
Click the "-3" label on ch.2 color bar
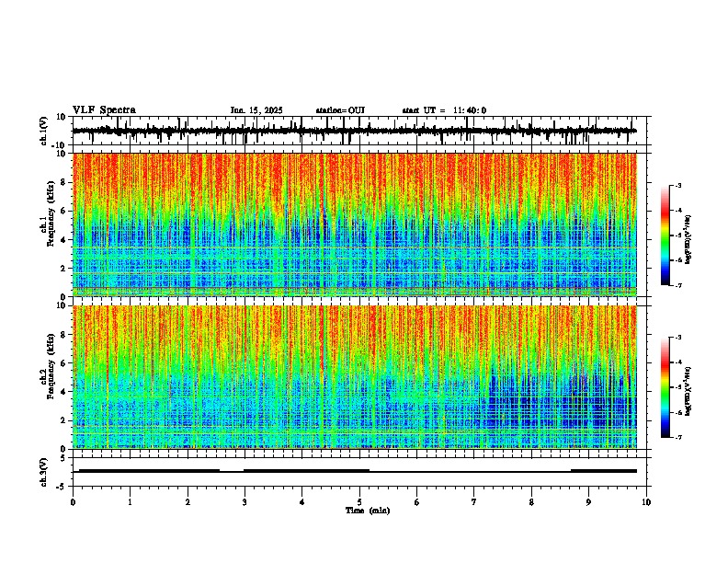[x=678, y=338]
